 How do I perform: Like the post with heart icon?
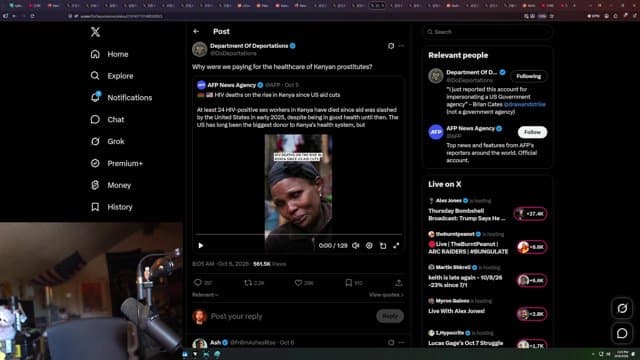pos(298,282)
